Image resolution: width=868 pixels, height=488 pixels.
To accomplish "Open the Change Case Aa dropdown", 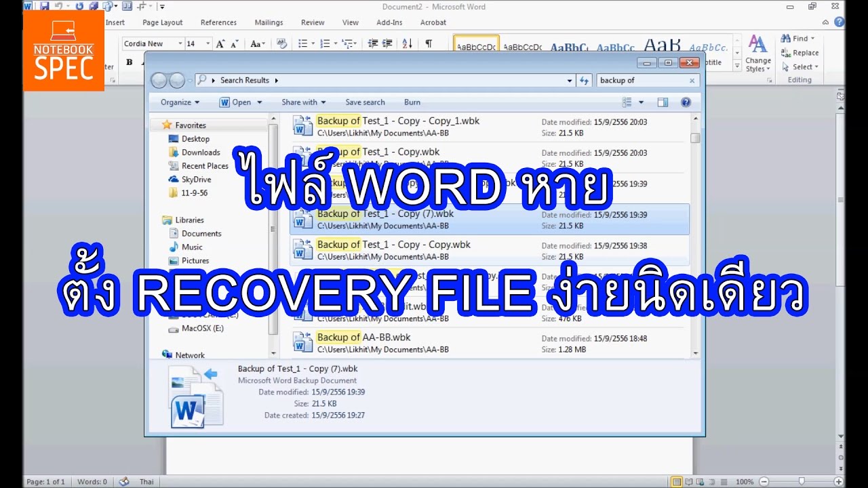I will pyautogui.click(x=258, y=43).
